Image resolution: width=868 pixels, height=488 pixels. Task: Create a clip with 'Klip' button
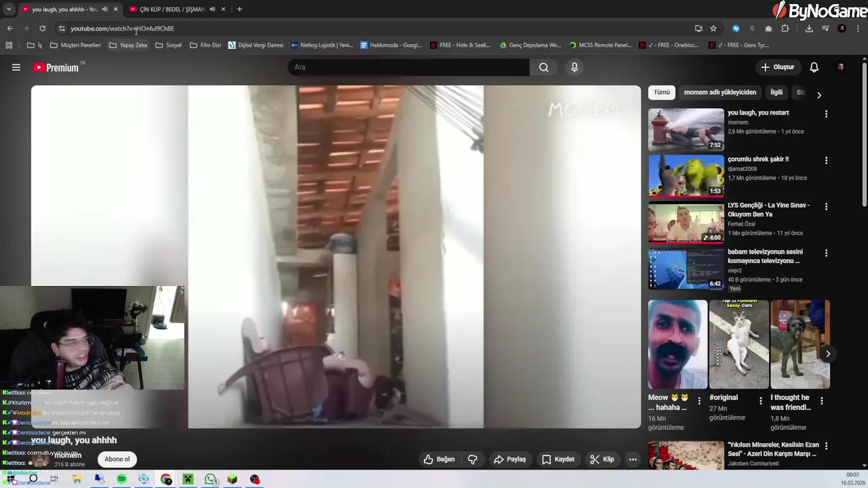pos(602,460)
